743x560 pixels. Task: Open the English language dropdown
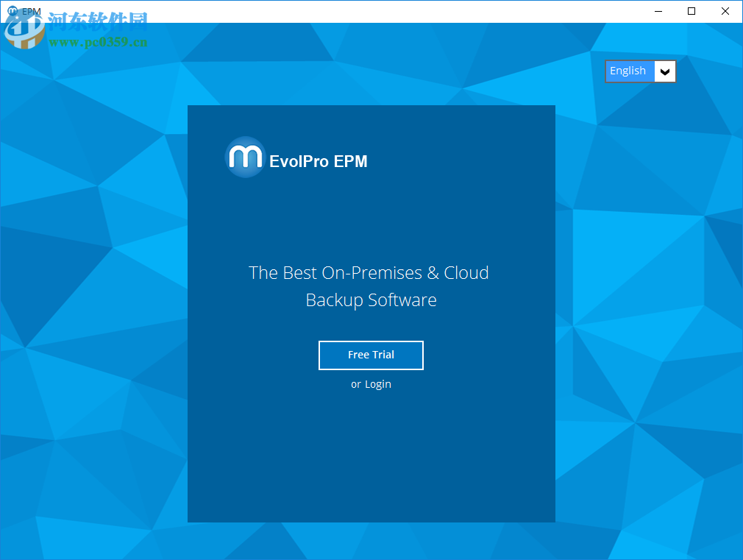click(x=640, y=71)
